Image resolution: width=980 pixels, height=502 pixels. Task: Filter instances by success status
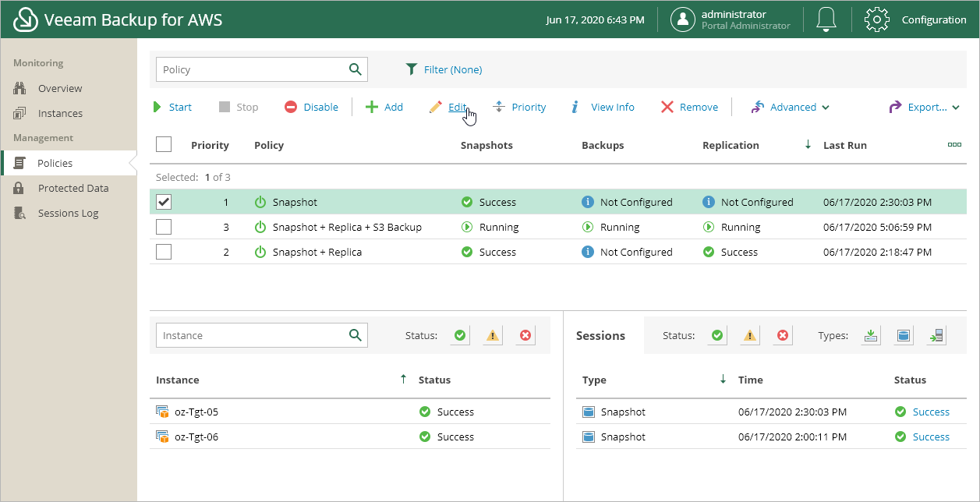point(460,335)
